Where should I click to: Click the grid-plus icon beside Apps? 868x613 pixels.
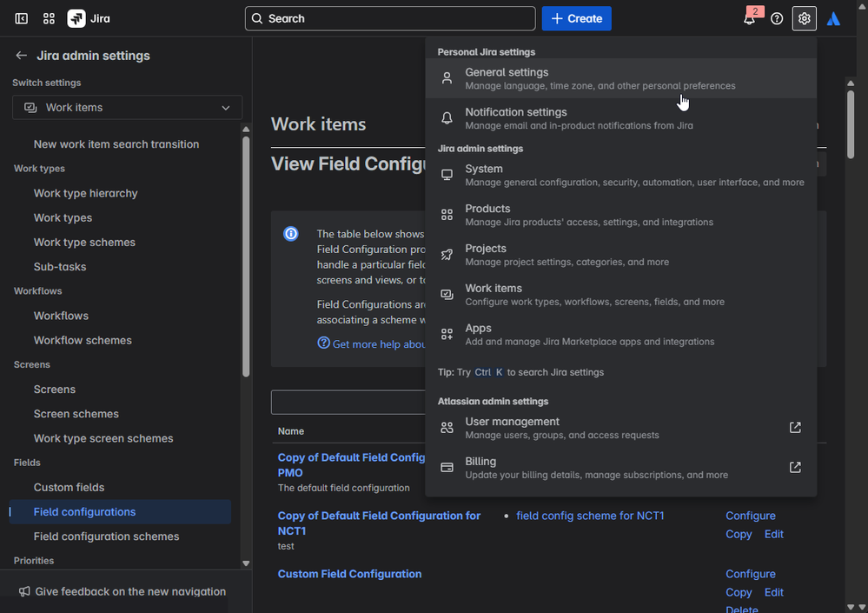tap(447, 335)
